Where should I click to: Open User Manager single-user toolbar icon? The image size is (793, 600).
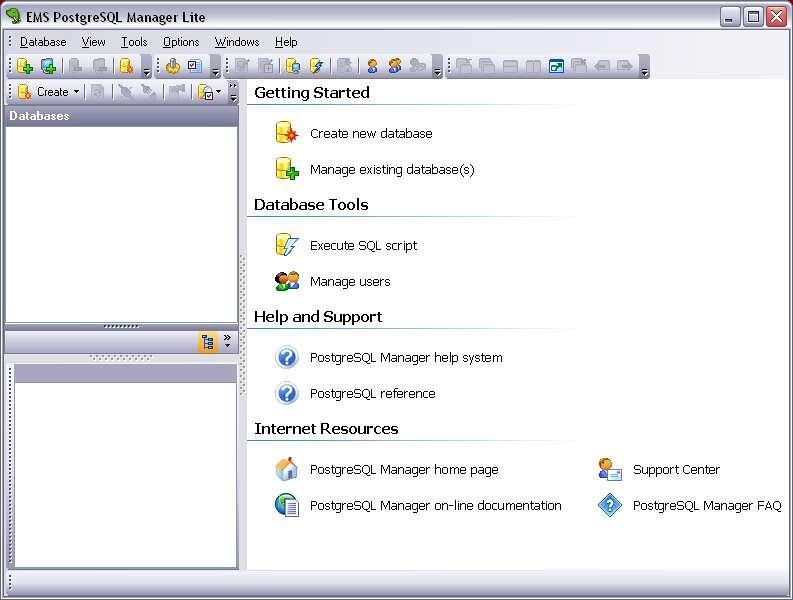pyautogui.click(x=372, y=66)
